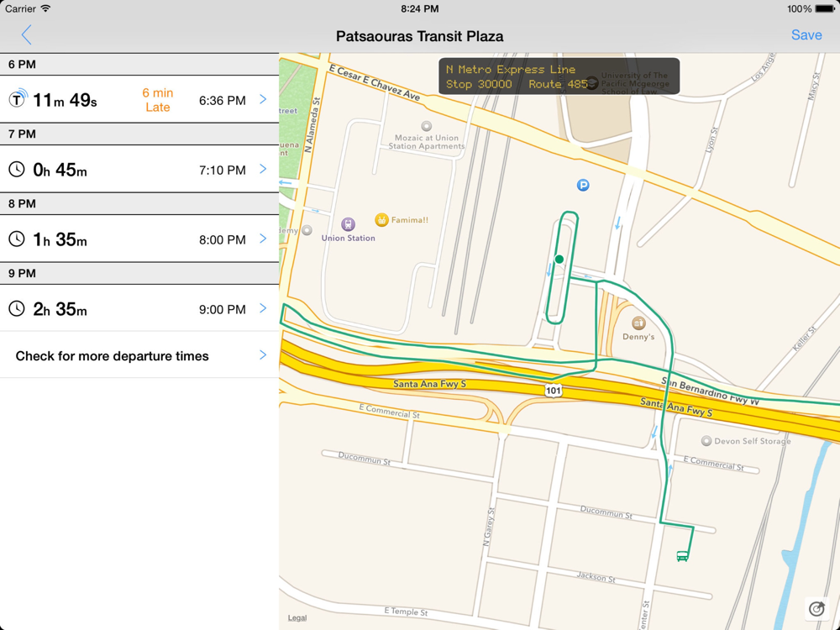The width and height of the screenshot is (840, 630).
Task: Select the 8:00 PM departure time
Action: (223, 240)
